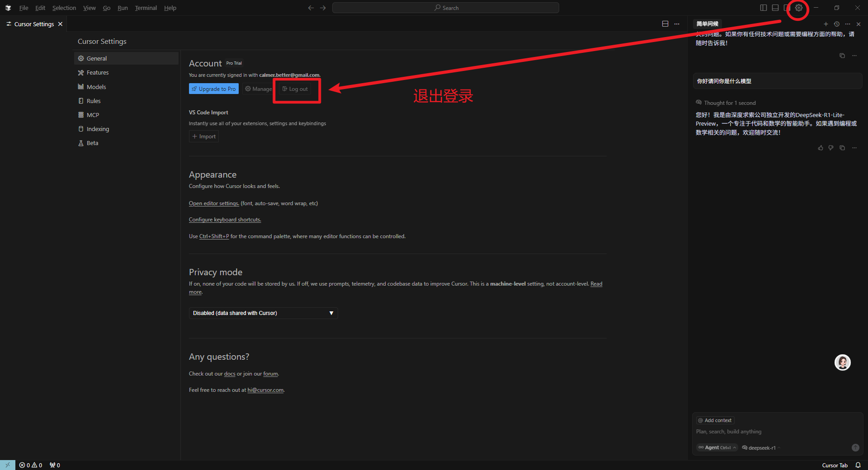Click Import VS Code settings button
Viewport: 868px width, 470px height.
coord(204,136)
